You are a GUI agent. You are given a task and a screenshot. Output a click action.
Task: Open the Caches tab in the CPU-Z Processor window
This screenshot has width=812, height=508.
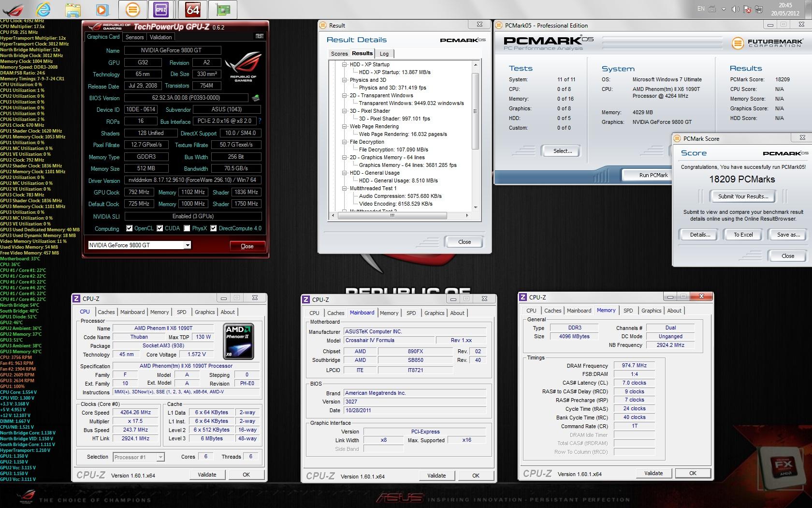pos(106,312)
